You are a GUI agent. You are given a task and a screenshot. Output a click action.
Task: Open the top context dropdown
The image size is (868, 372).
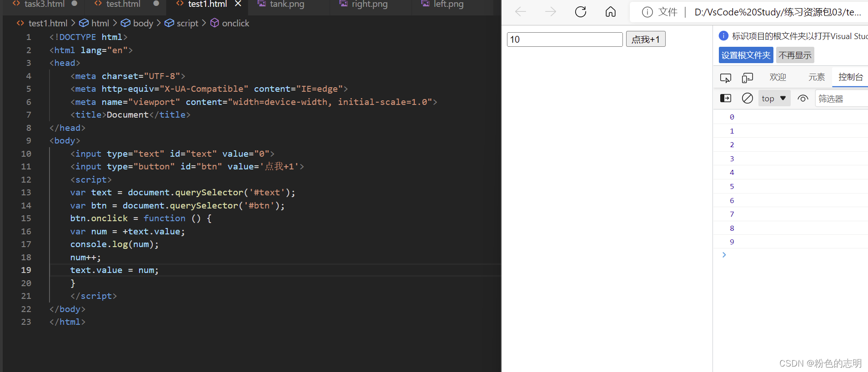click(774, 98)
